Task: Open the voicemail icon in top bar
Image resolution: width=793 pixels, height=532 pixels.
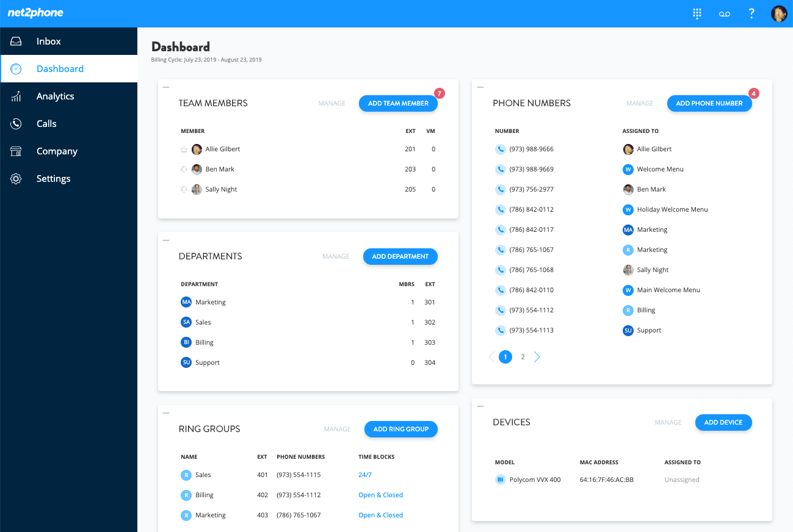Action: (x=725, y=14)
